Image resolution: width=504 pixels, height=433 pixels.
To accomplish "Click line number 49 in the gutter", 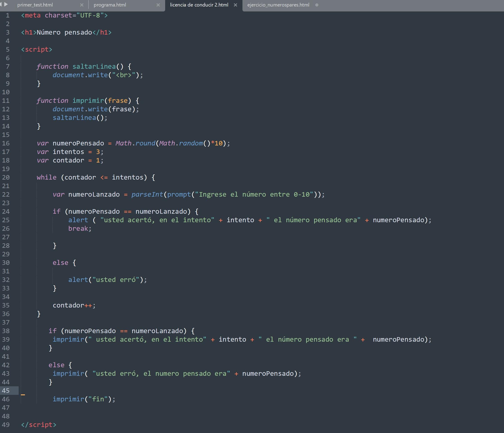I will pyautogui.click(x=6, y=424).
